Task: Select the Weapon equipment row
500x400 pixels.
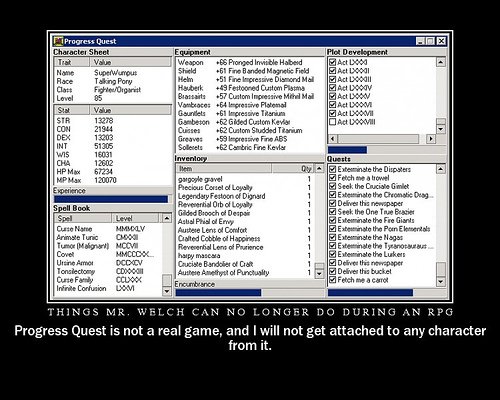Action: (x=249, y=62)
